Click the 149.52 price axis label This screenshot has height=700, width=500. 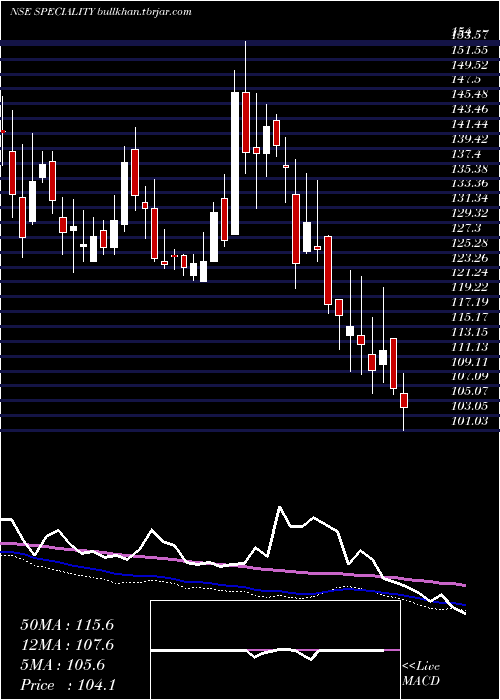[x=469, y=65]
